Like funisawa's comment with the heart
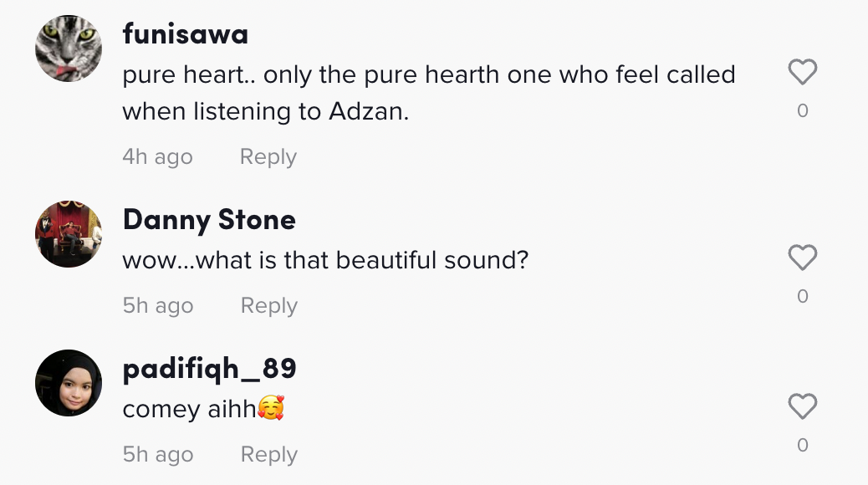868x485 pixels. pos(802,74)
